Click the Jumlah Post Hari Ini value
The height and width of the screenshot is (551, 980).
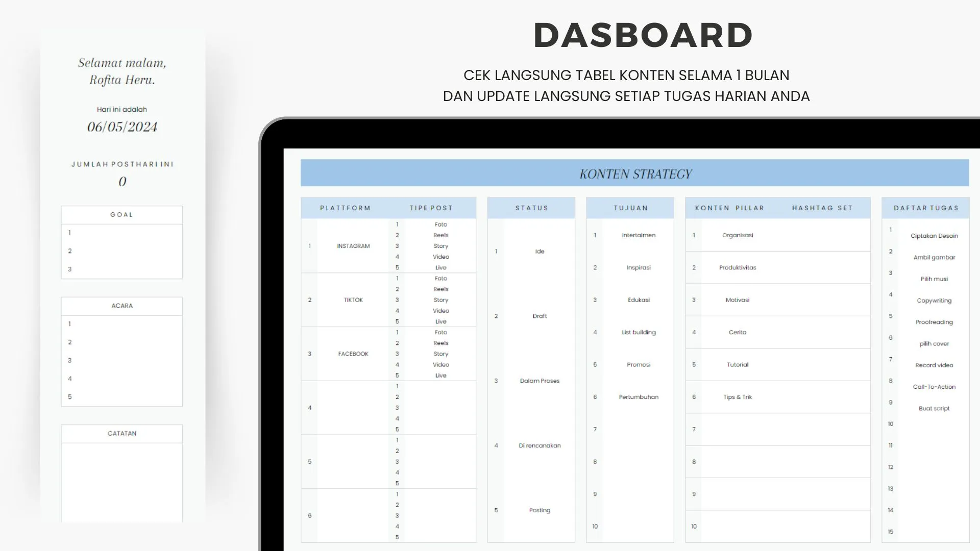122,182
